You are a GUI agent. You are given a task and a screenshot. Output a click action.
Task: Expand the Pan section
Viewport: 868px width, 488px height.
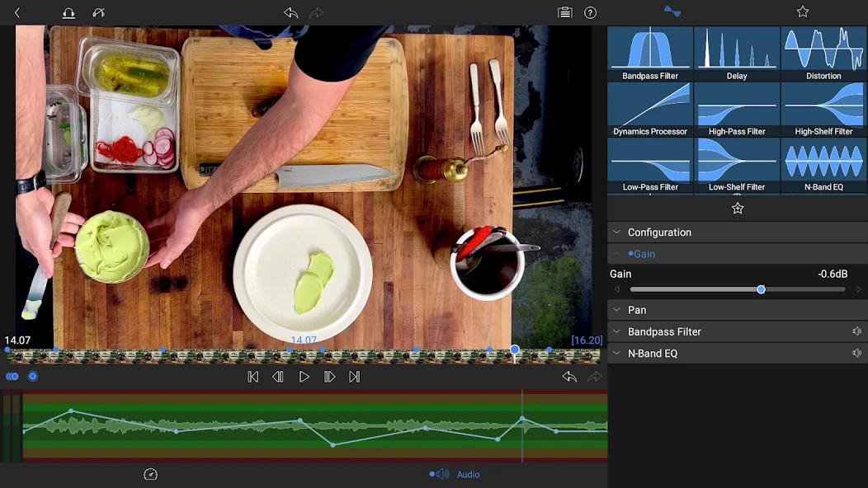pos(617,309)
